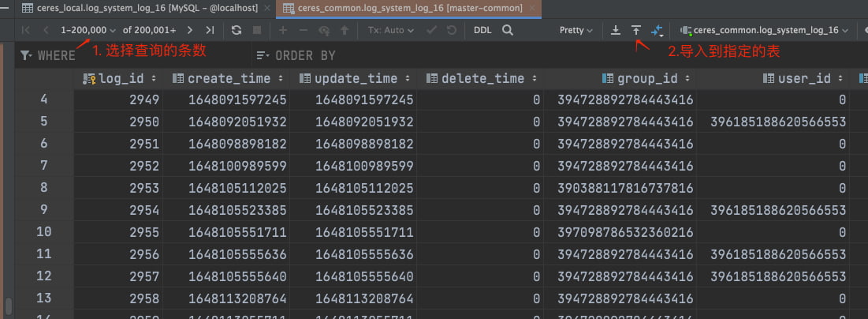Click the sort icon beside ORDER BY
This screenshot has width=868, height=319.
pos(263,55)
